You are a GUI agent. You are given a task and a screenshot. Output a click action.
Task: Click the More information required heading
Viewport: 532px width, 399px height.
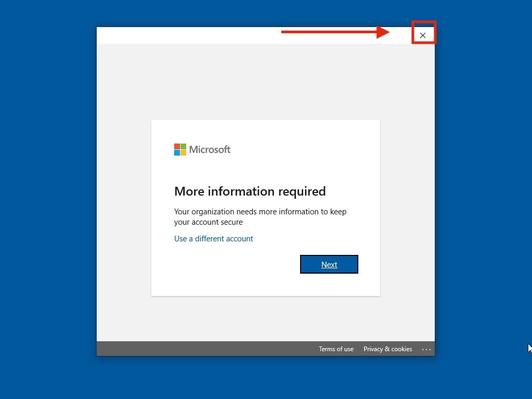pos(250,191)
